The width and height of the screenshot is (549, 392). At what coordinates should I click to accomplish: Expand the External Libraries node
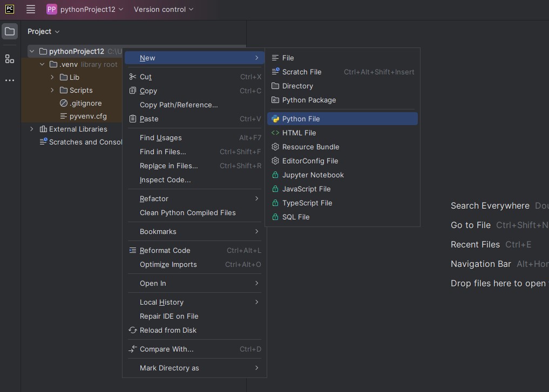coord(32,129)
